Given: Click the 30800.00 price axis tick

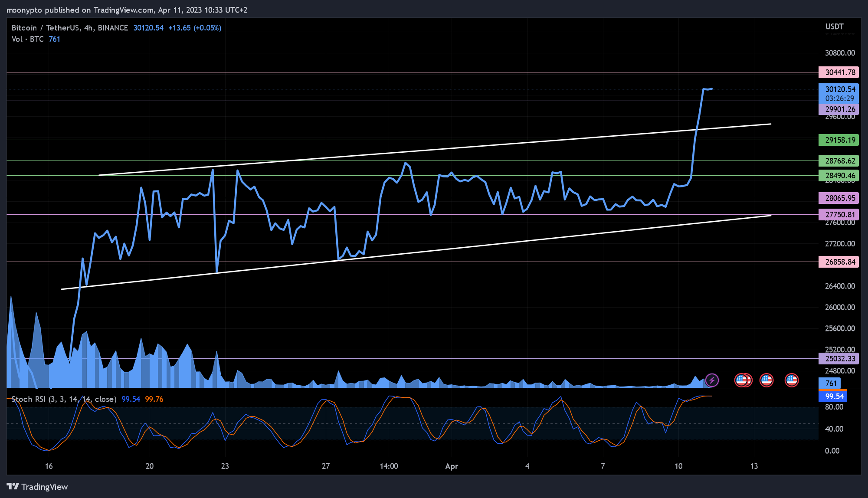Looking at the screenshot, I should (840, 53).
